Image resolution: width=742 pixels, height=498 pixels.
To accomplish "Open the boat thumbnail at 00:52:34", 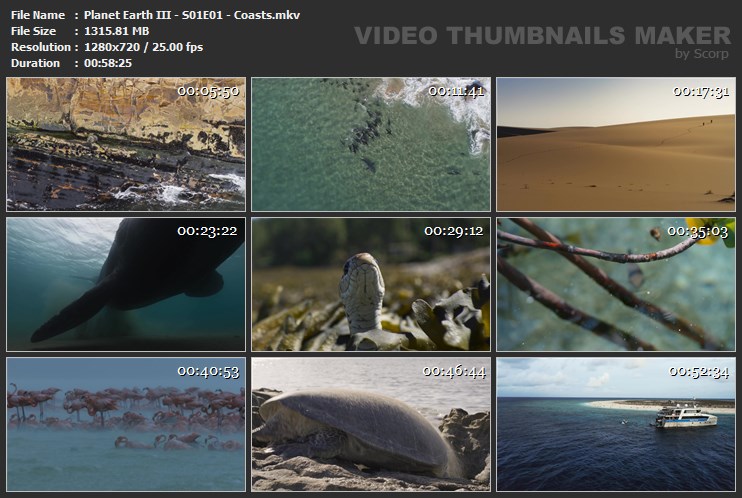I will click(616, 425).
